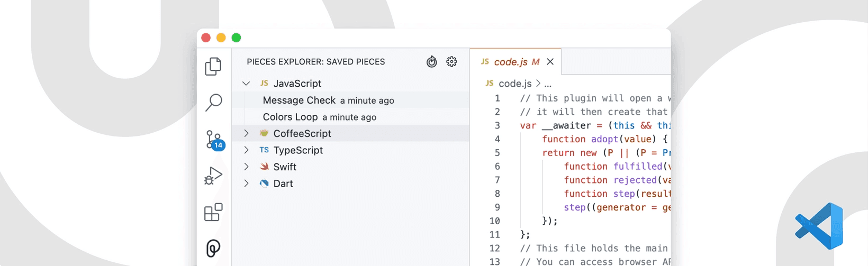Image resolution: width=868 pixels, height=266 pixels.
Task: Refresh saved pieces list icon
Action: [432, 62]
